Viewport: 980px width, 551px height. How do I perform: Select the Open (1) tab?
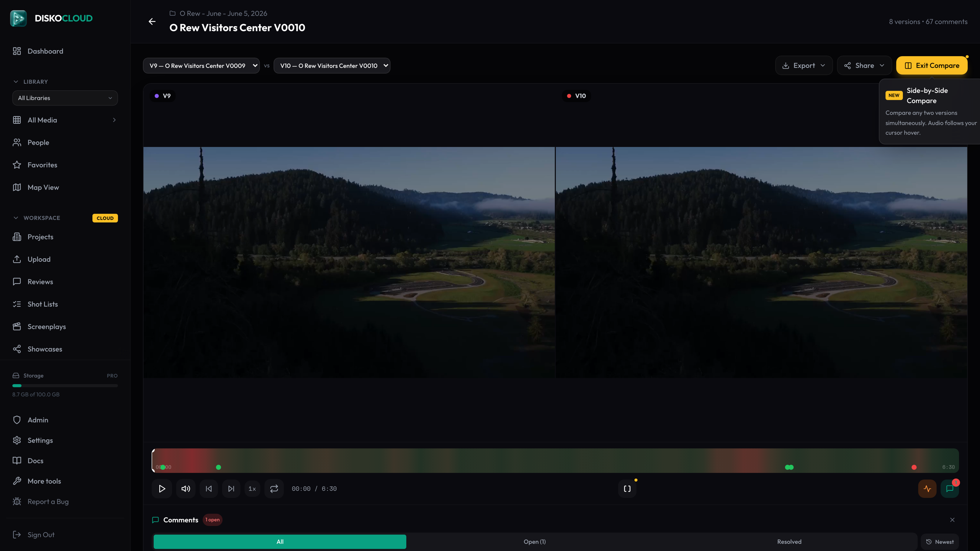coord(534,541)
